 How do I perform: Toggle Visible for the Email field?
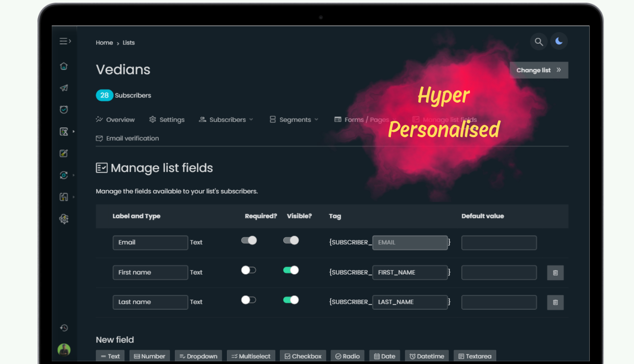[x=291, y=240]
